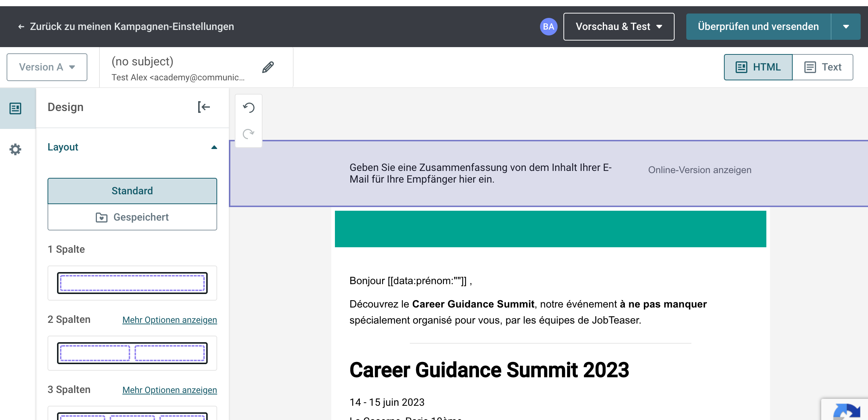The height and width of the screenshot is (420, 868).
Task: Expand the arrow next to Überprüfen und versenden
Action: point(846,27)
